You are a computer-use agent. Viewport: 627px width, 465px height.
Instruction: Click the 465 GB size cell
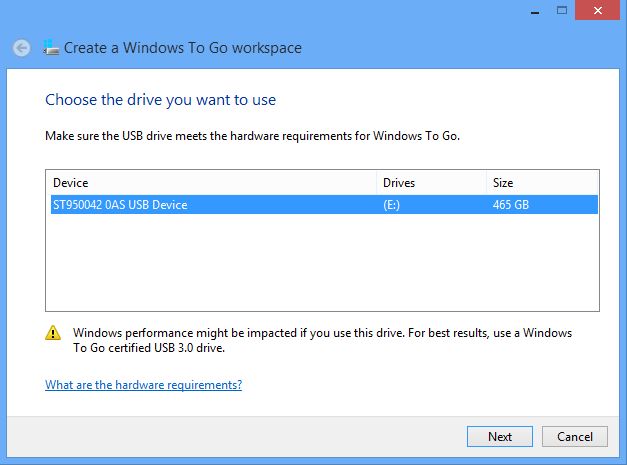[x=511, y=205]
